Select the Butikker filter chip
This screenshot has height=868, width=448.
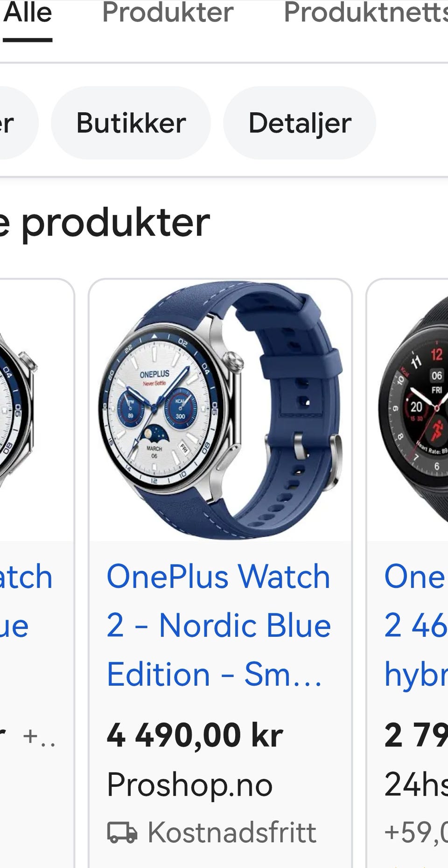coord(131,123)
